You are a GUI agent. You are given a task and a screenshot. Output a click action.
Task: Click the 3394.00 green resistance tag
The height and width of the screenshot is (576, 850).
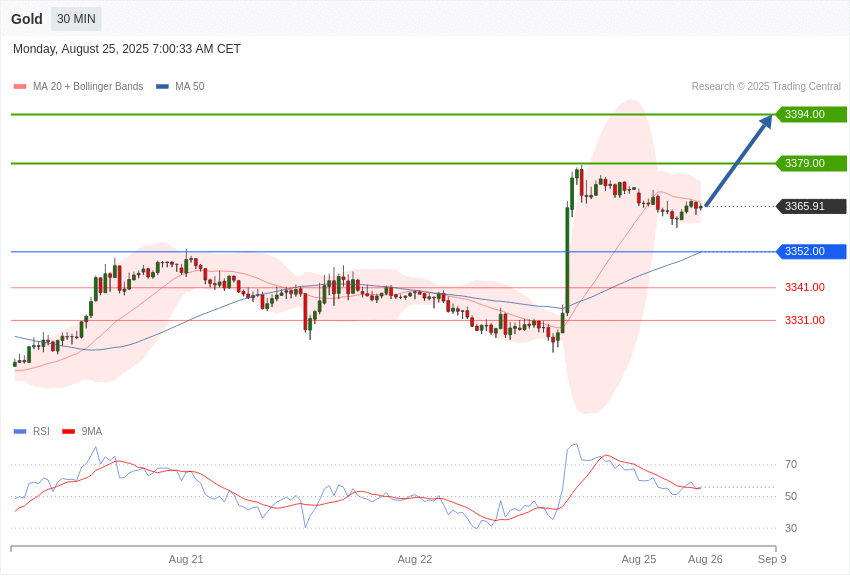[811, 114]
